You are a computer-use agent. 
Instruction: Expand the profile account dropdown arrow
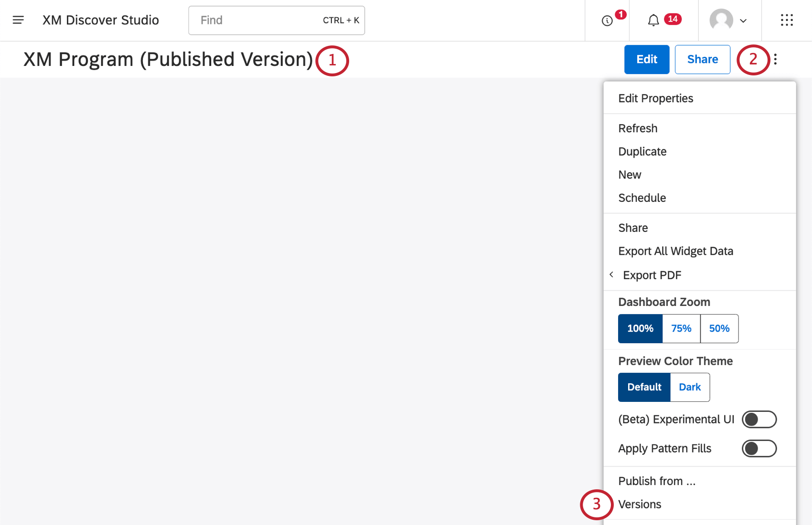744,21
